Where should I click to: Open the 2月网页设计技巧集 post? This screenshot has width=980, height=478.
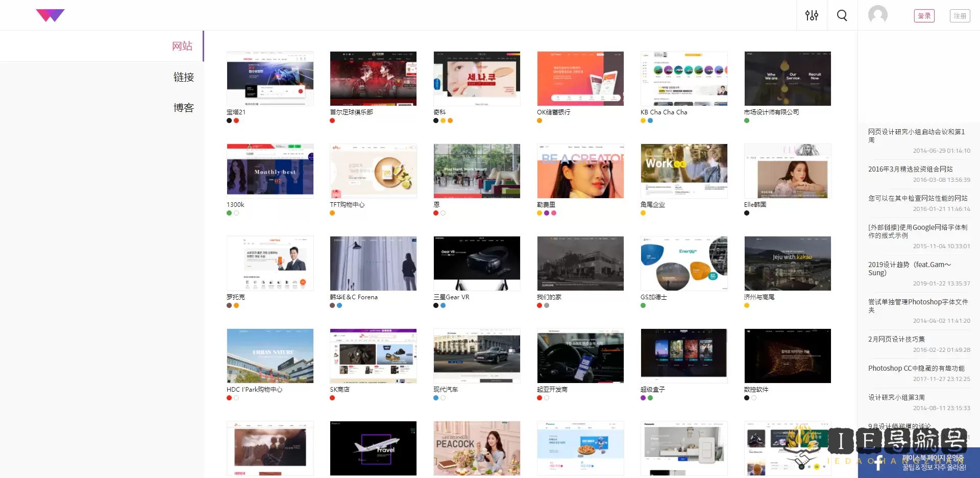click(x=897, y=339)
